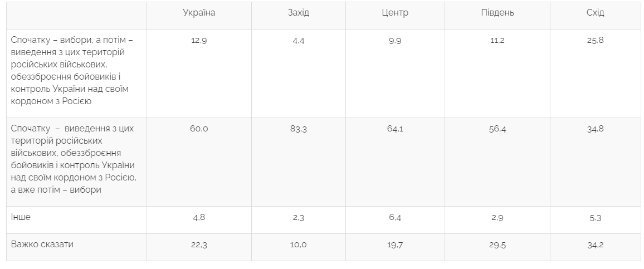Select the 29,5 value cell

pos(497,245)
